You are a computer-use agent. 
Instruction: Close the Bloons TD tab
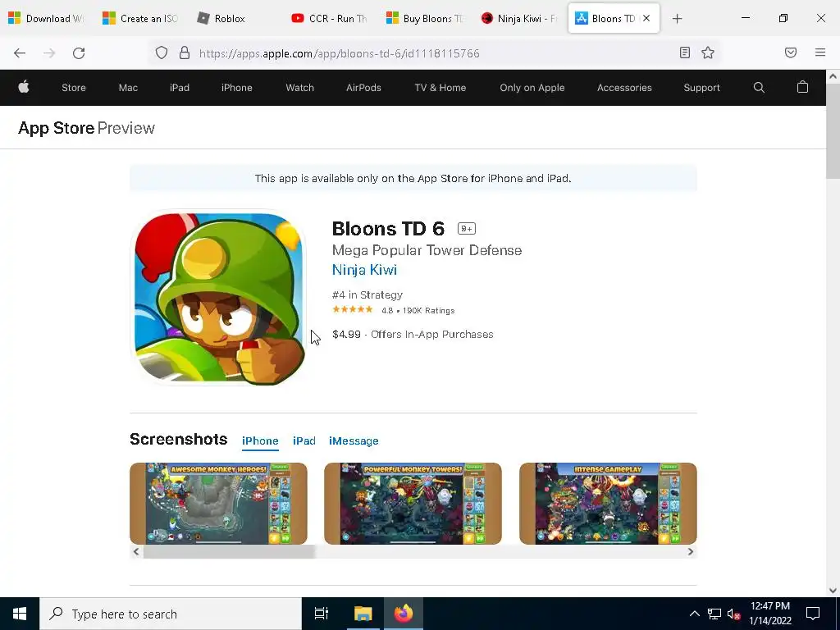tap(646, 18)
